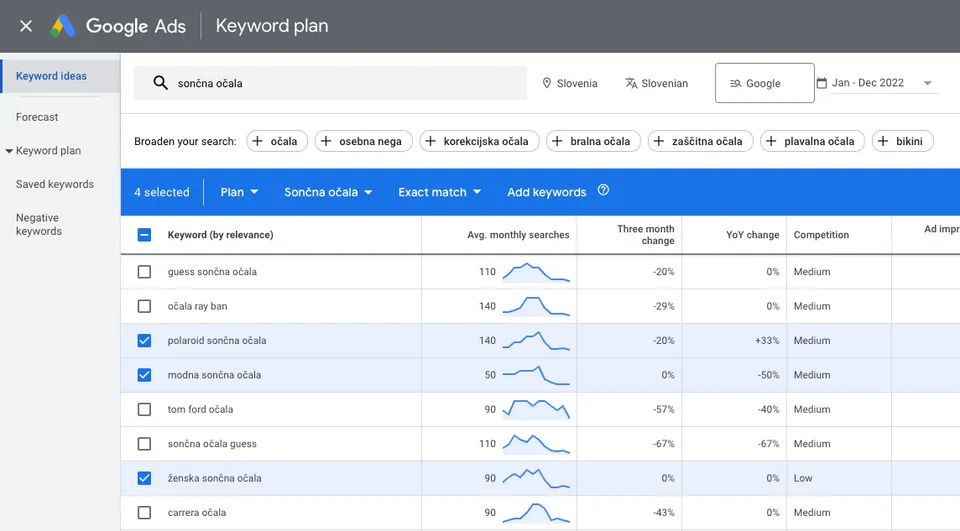
Task: Change the Slovenia location setting
Action: point(569,83)
